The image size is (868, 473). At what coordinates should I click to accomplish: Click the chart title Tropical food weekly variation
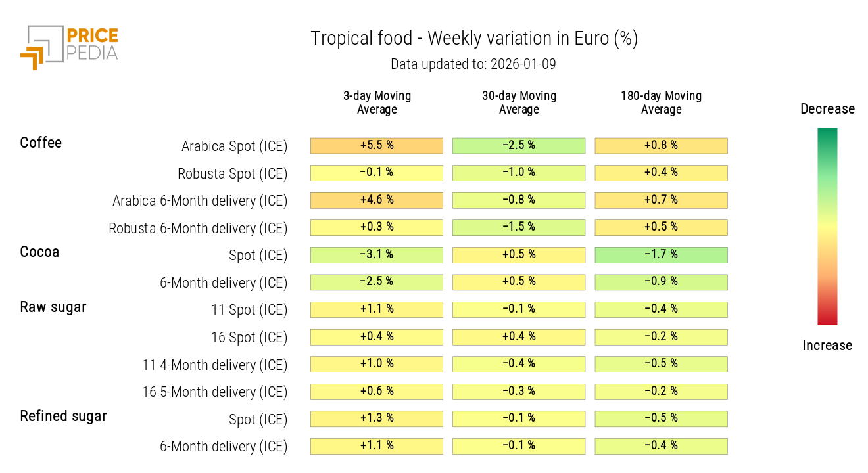(x=474, y=39)
